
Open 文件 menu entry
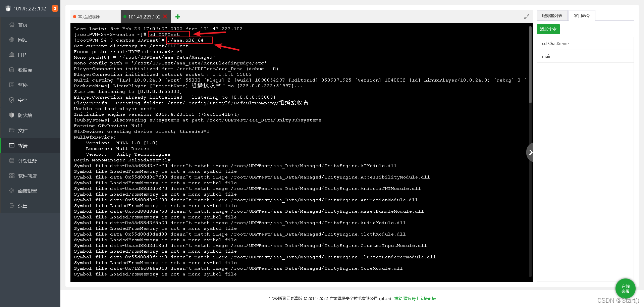tap(30, 130)
